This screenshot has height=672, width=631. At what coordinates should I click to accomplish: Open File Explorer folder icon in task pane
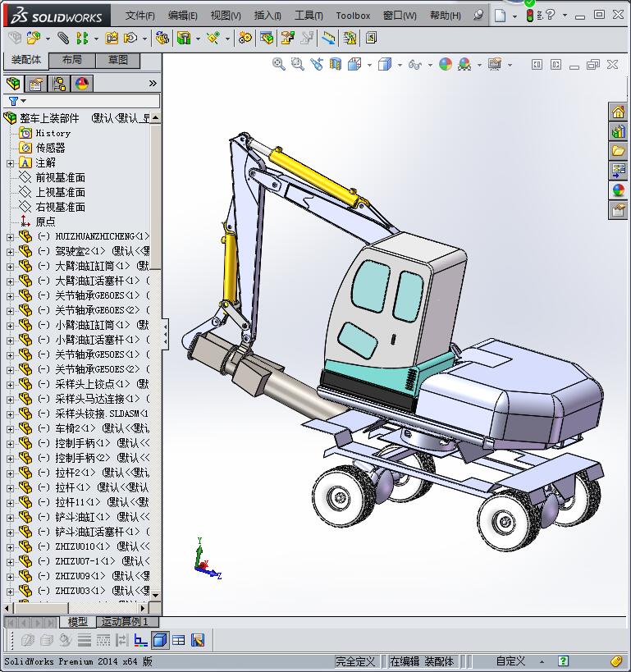(618, 151)
